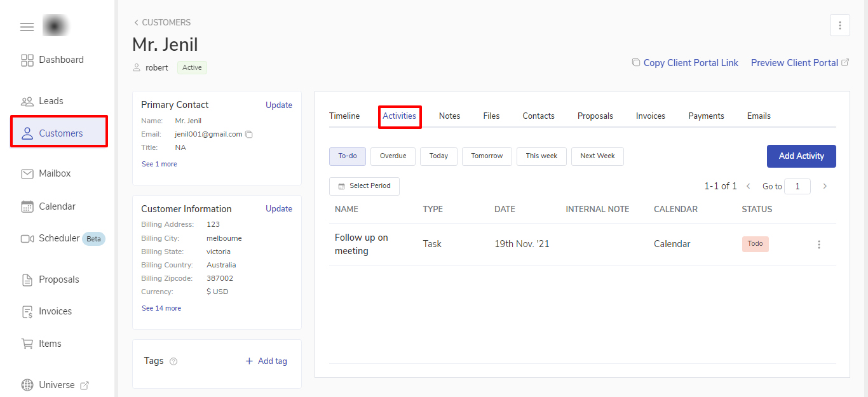The width and height of the screenshot is (868, 397).
Task: Click the Tags help question-mark icon
Action: click(173, 361)
